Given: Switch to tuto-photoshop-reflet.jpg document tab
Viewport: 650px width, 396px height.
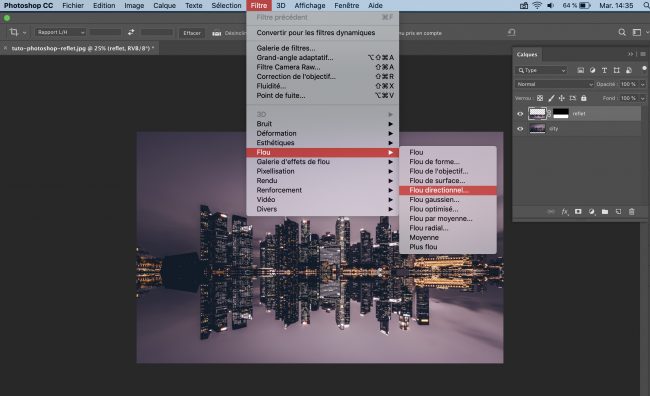Looking at the screenshot, I should [82, 48].
